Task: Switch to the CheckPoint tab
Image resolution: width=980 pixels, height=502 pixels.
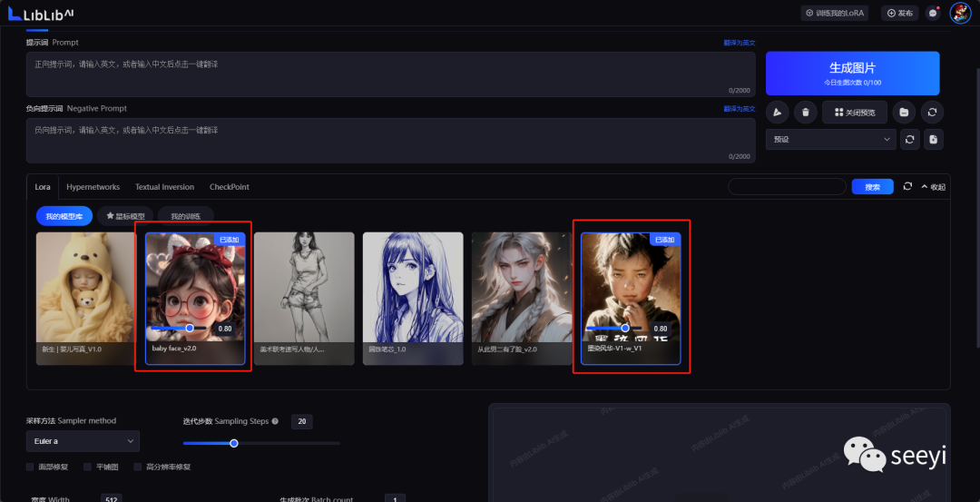Action: [229, 187]
